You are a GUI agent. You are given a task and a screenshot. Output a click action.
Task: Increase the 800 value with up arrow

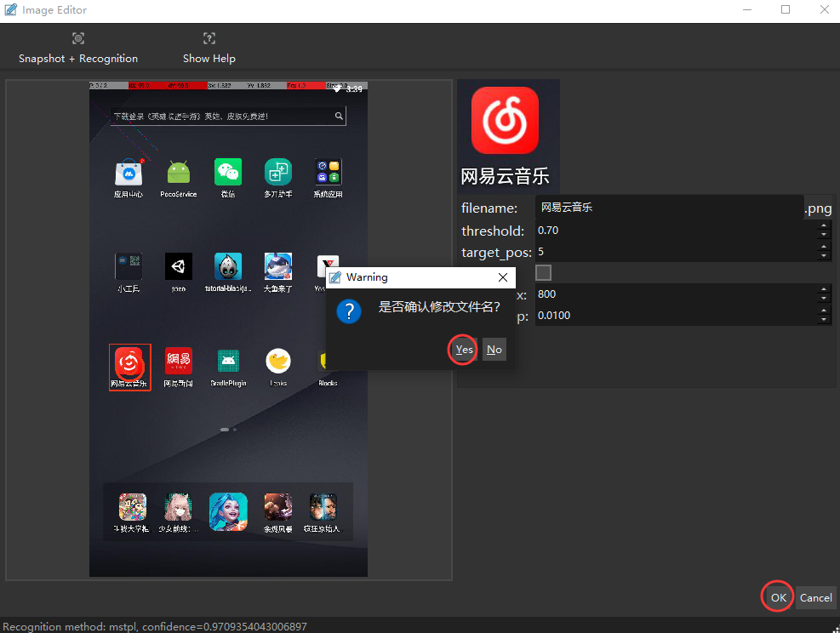(x=824, y=289)
